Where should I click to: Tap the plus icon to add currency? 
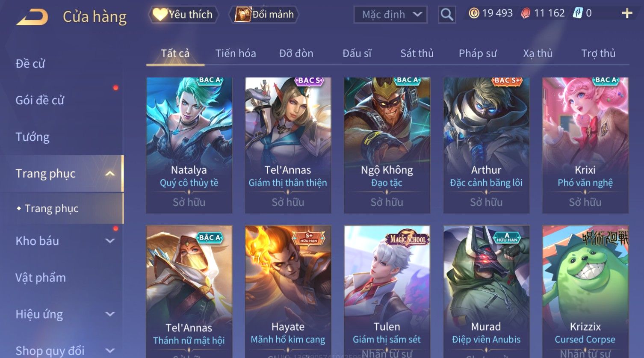click(x=627, y=13)
